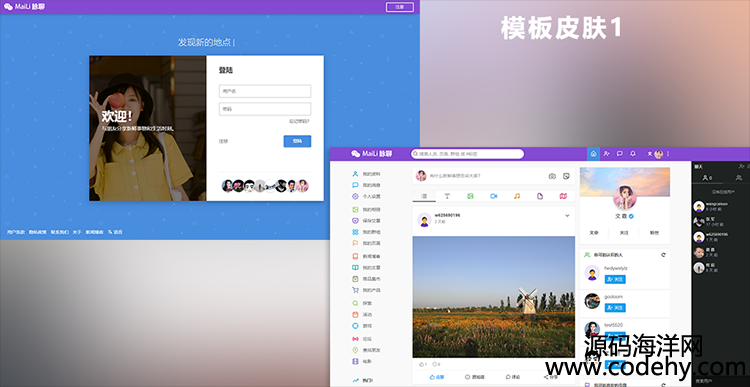The width and height of the screenshot is (750, 387).
Task: Open friend requests icon in top navbar
Action: click(607, 154)
